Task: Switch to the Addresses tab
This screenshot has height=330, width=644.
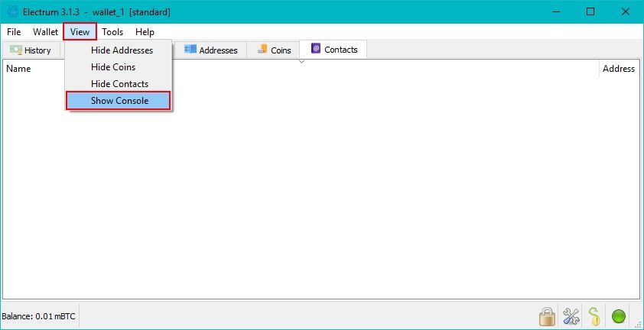Action: point(211,50)
